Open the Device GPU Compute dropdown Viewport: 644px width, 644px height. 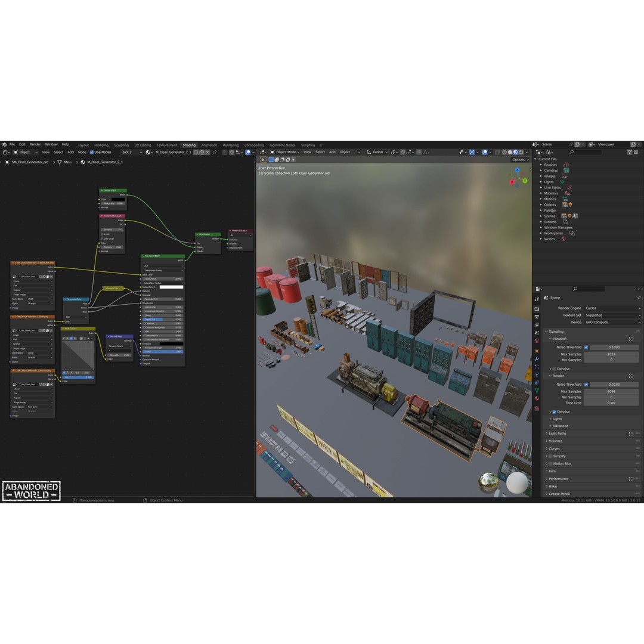(612, 322)
